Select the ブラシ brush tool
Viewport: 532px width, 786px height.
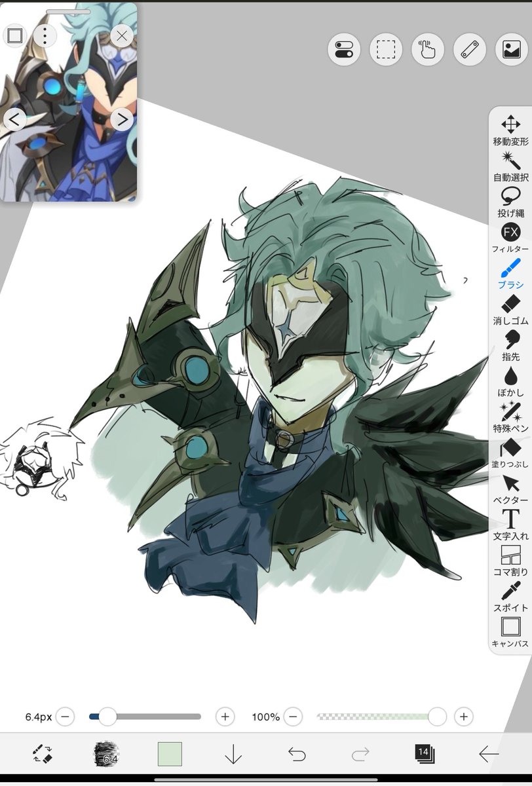coord(510,274)
